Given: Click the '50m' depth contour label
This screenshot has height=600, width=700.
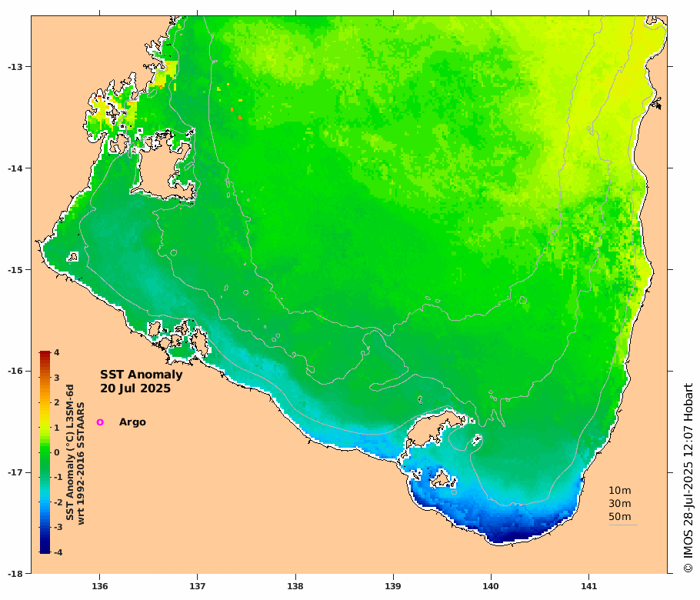Looking at the screenshot, I should click(x=619, y=516).
